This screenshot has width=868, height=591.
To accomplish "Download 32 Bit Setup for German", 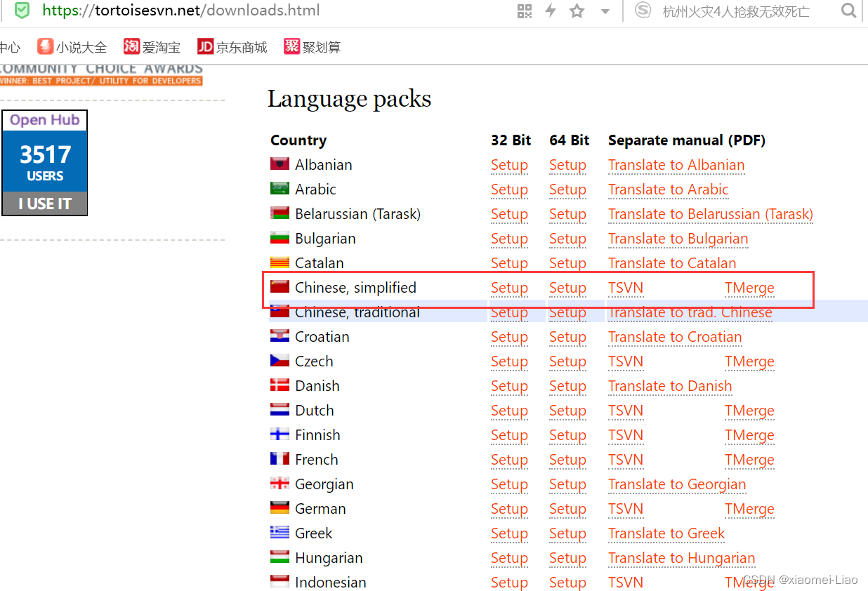I will pyautogui.click(x=509, y=509).
